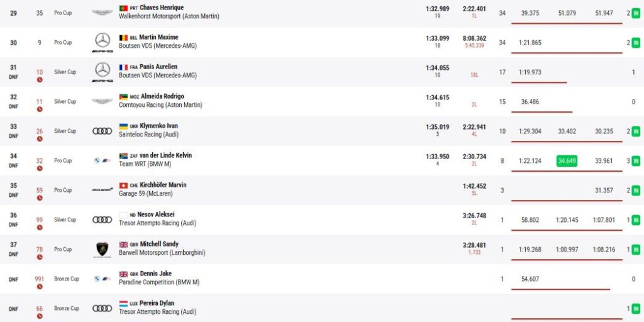Screen dimensions: 644x322
Task: Click the Luxembourg flag beside Pereira Dylan
Action: coord(123,304)
